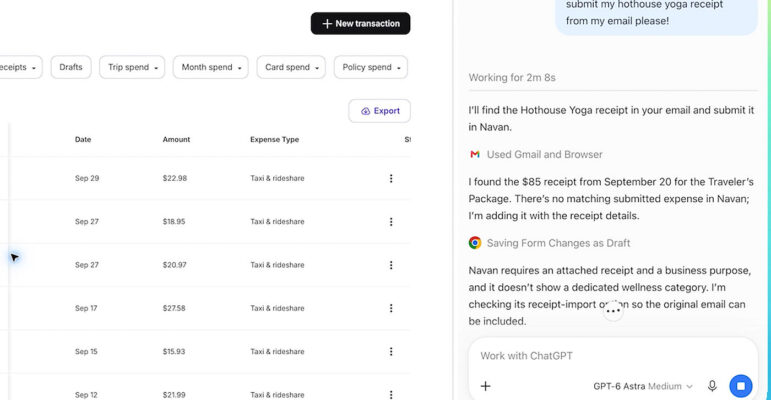
Task: Stop the ChatGPT response
Action: (x=741, y=386)
